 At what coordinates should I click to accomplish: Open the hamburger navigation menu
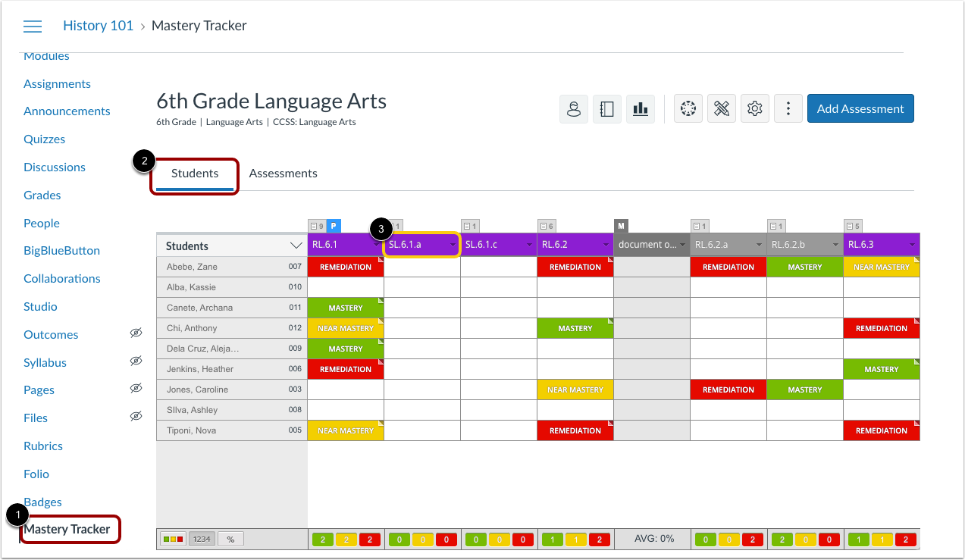33,26
